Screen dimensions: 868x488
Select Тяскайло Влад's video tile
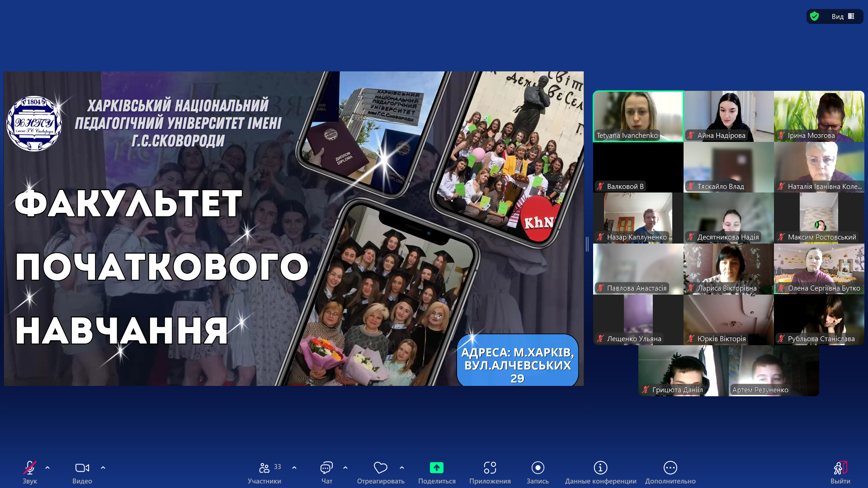[x=729, y=167]
